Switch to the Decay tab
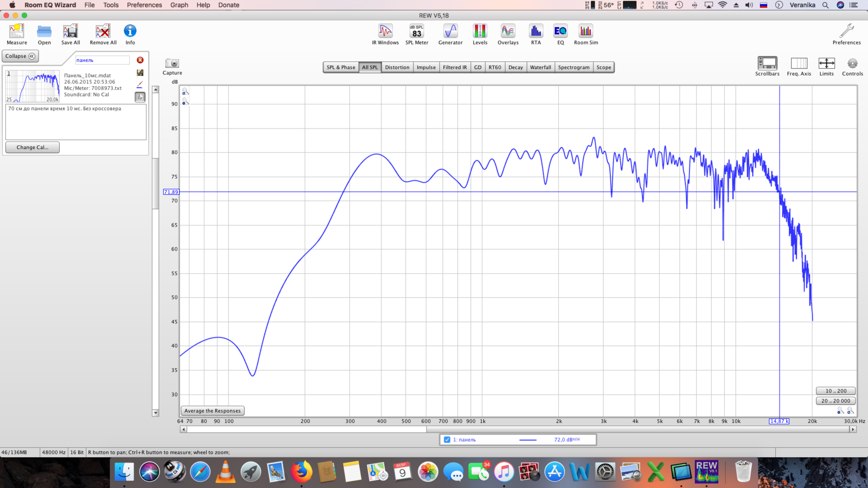This screenshot has width=868, height=488. pos(515,67)
